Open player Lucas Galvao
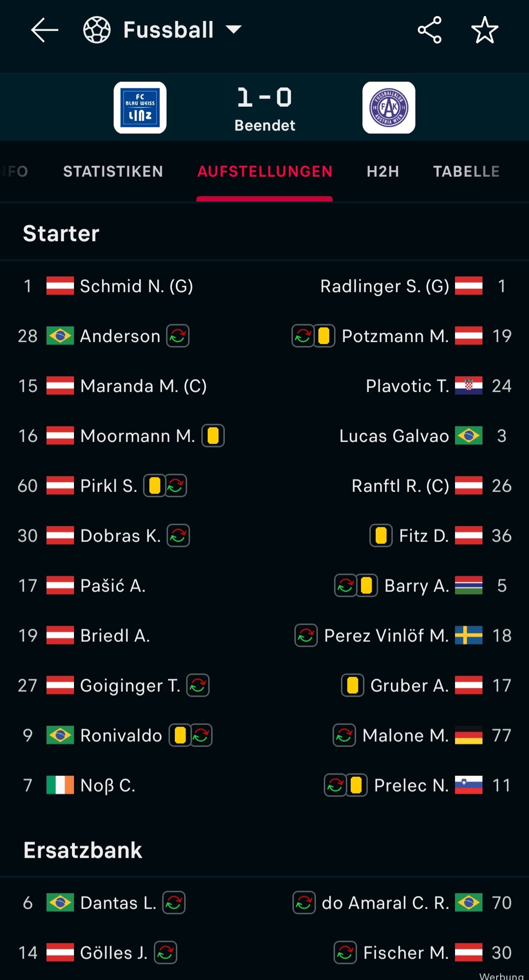The image size is (529, 980). point(394,436)
